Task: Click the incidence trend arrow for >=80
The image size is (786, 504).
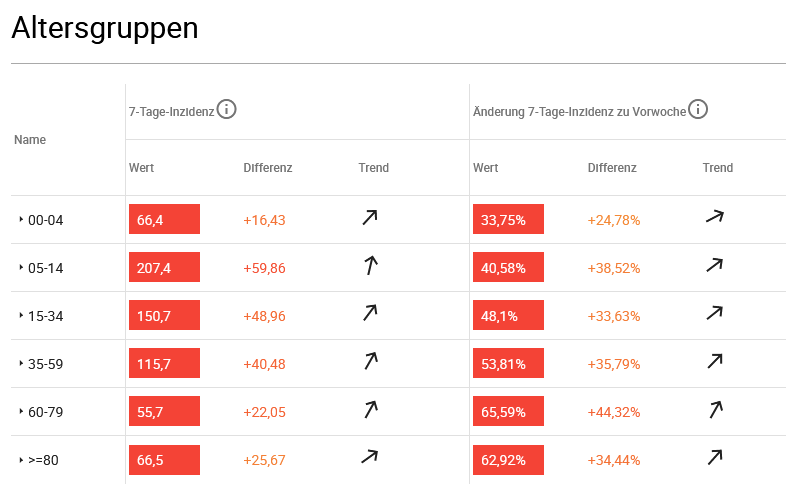Action: tap(370, 457)
